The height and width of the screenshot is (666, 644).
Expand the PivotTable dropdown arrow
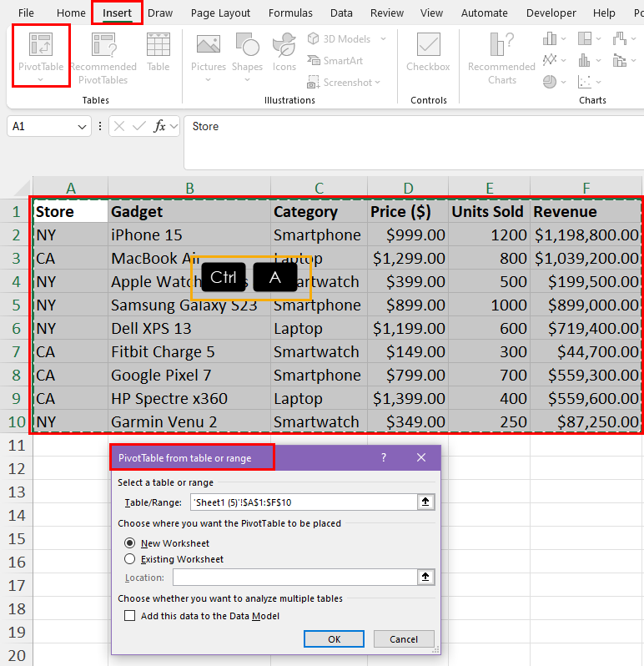coord(41,80)
